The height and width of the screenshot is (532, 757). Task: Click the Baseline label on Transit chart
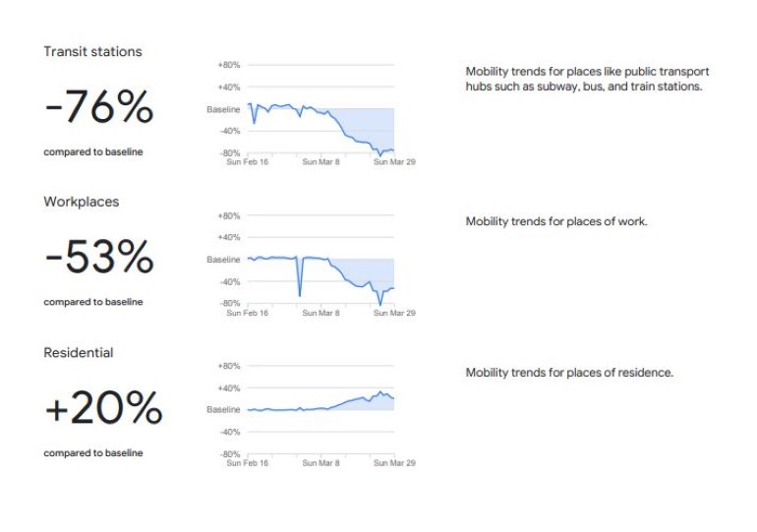point(223,109)
